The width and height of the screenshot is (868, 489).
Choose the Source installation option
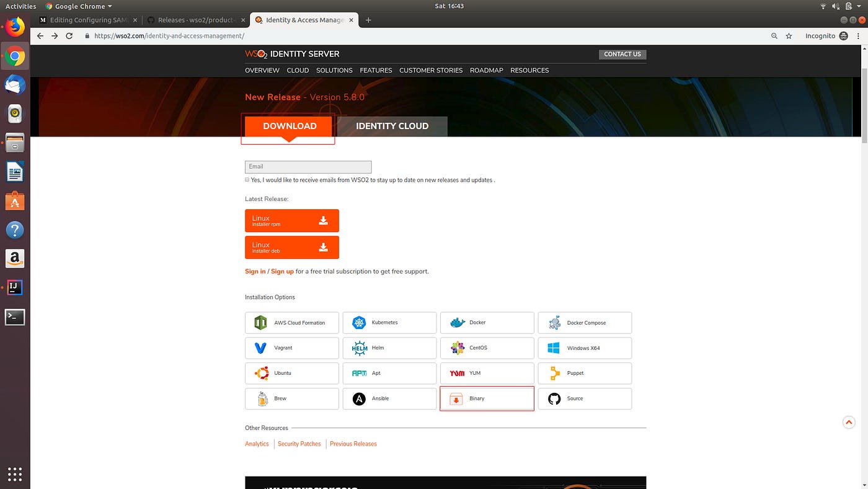[x=585, y=398]
